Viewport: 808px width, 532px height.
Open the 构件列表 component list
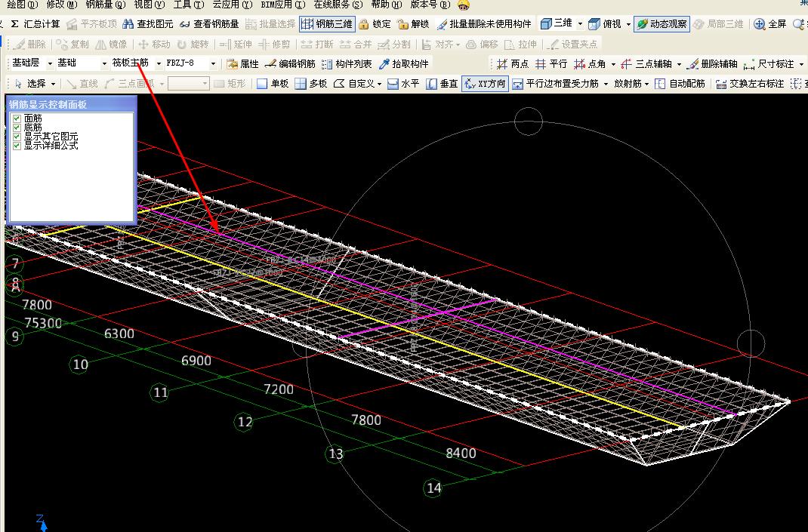click(347, 64)
